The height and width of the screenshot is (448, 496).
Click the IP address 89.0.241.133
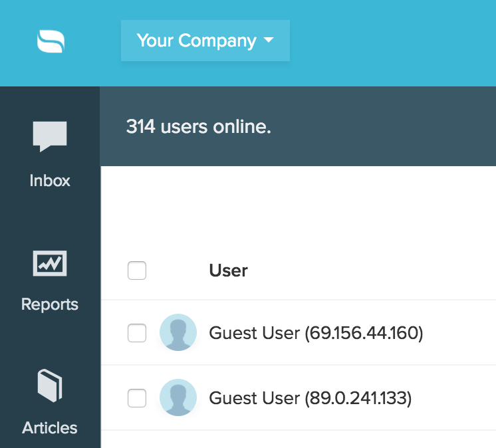tap(358, 397)
